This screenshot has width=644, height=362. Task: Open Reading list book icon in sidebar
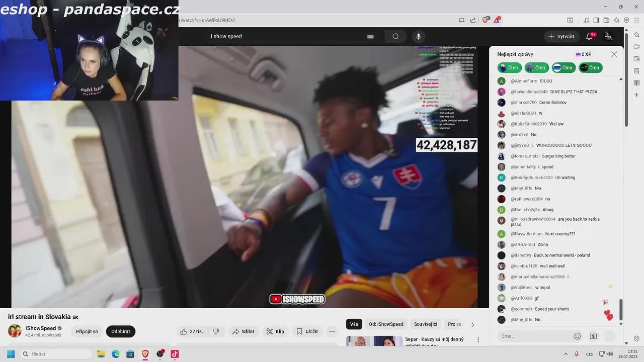[x=636, y=82]
